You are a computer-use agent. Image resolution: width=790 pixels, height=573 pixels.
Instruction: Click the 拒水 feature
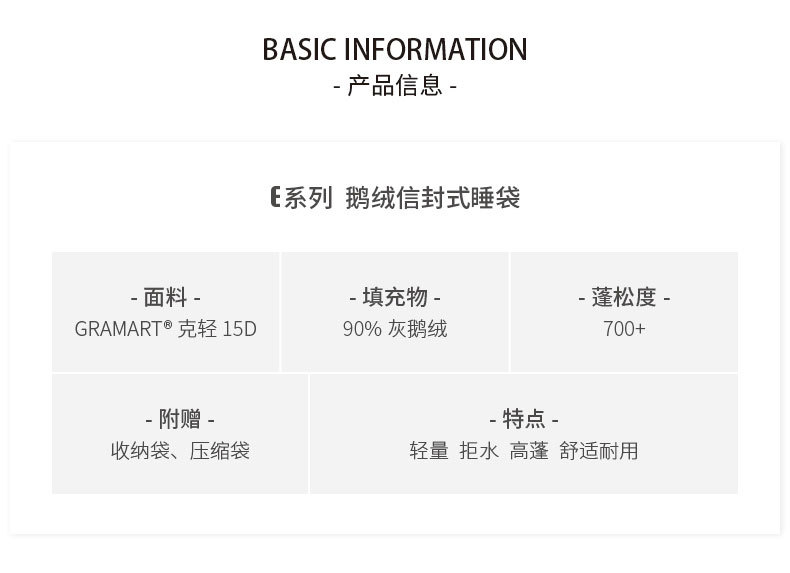coord(479,451)
